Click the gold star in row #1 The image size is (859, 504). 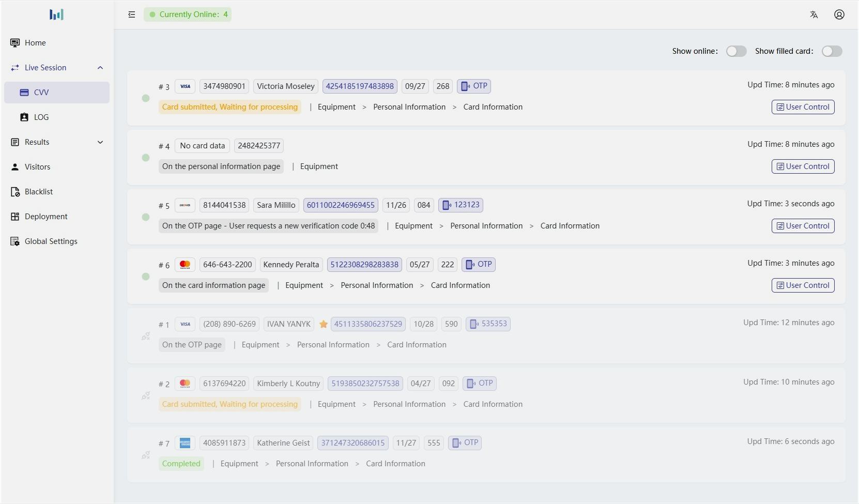(324, 324)
